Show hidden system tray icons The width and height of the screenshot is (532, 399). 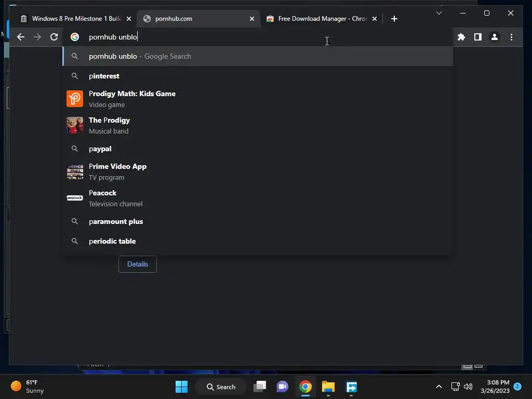click(x=438, y=387)
